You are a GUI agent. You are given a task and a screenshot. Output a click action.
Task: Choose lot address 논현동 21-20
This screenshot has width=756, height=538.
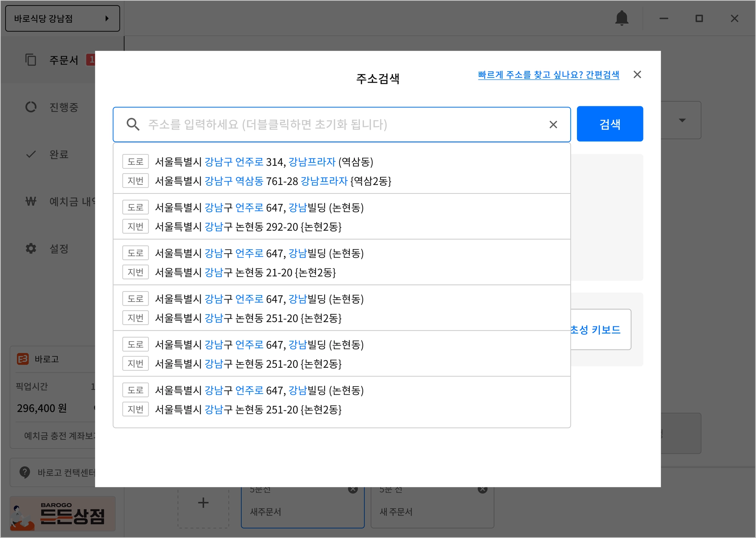point(245,273)
